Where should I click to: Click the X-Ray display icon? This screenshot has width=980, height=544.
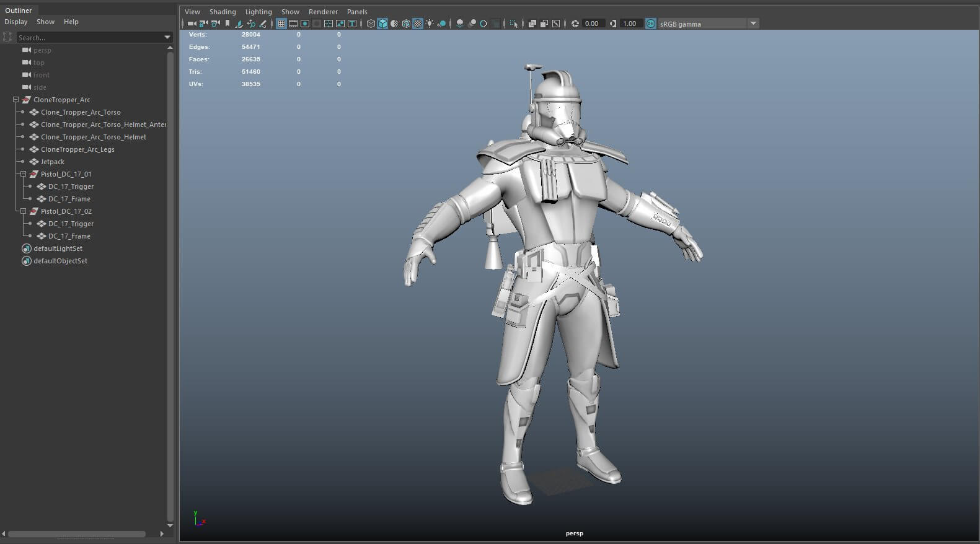[532, 24]
